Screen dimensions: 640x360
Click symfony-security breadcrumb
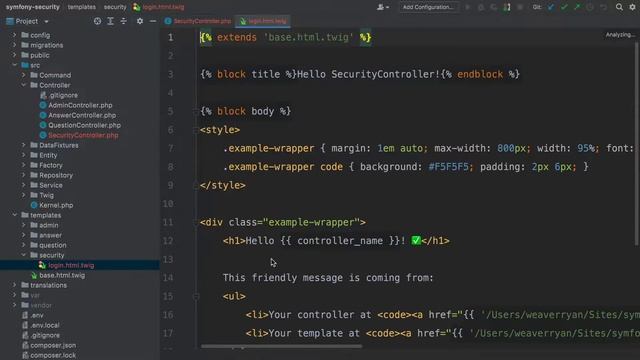coord(33,7)
